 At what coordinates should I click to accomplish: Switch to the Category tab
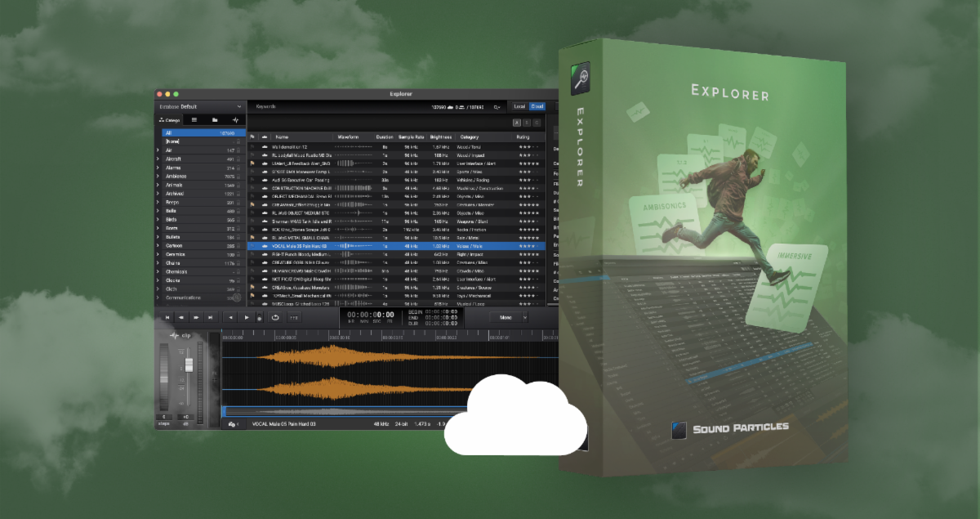(169, 120)
